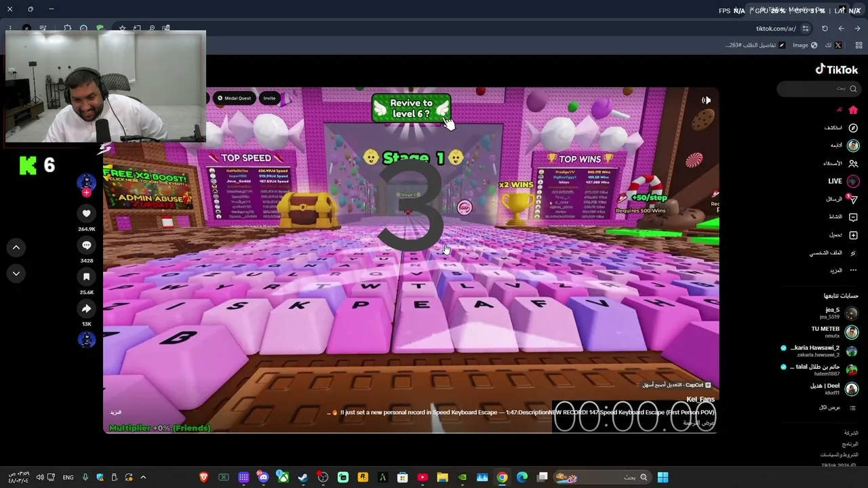Screen dimensions: 868x488
Task: Like the video with the heart icon
Action: [x=86, y=214]
